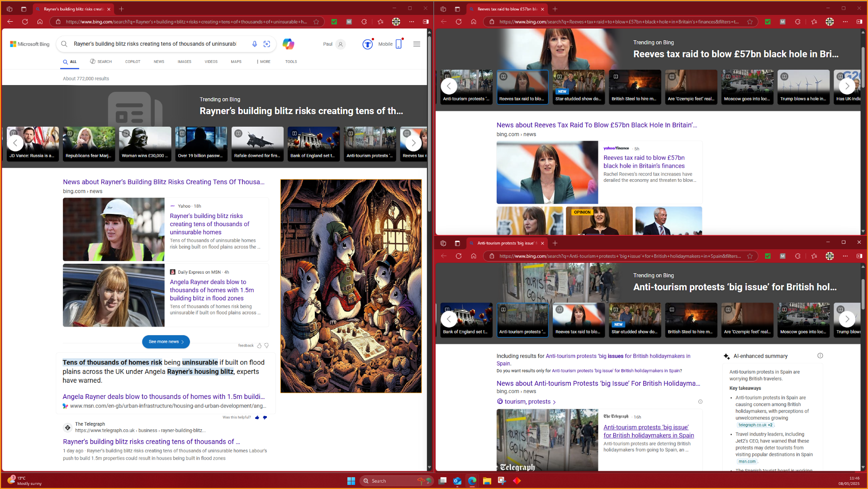868x489 pixels.
Task: Click the home icon in the left window toolbar
Action: pyautogui.click(x=40, y=22)
